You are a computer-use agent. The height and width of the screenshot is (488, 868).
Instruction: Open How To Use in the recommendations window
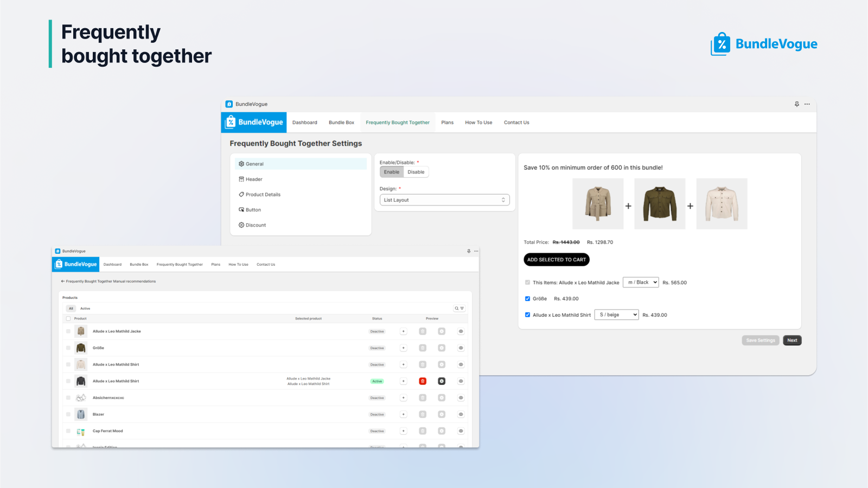[x=238, y=265]
